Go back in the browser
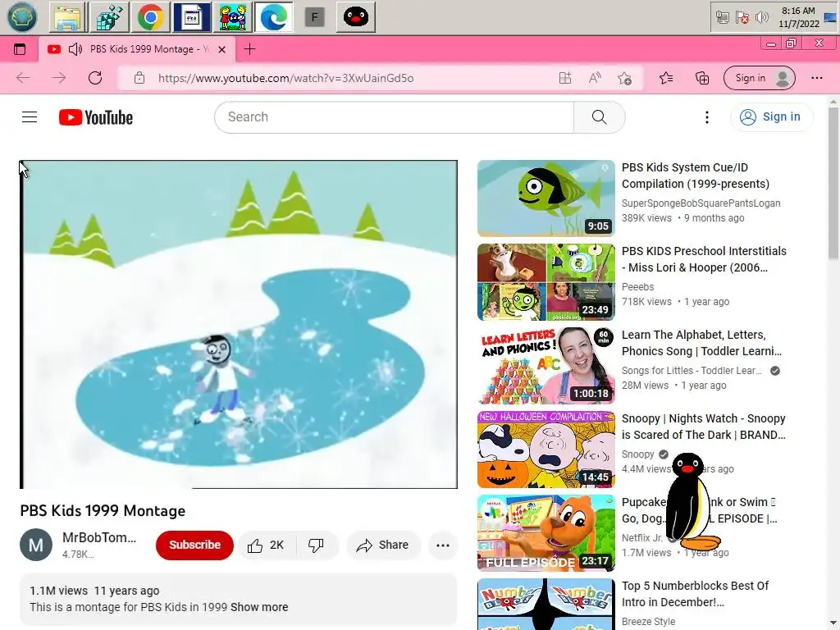This screenshot has width=840, height=630. (23, 78)
